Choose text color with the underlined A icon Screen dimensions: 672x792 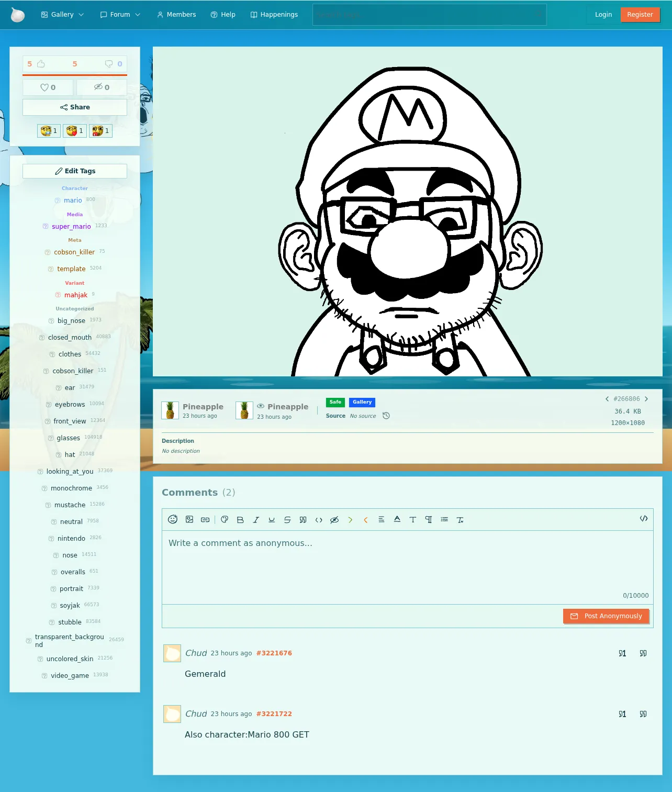click(397, 519)
